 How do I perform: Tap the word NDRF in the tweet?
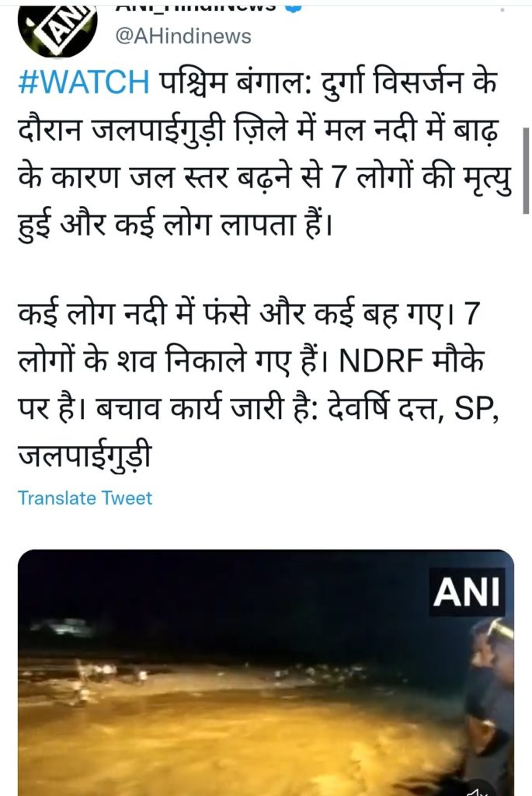click(x=380, y=361)
